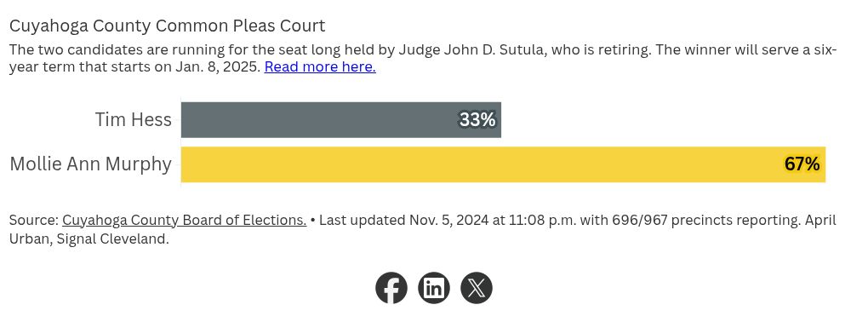Click the Cuyahoga County Common Pleas Court heading
Screen dimensions: 868x322
[167, 26]
